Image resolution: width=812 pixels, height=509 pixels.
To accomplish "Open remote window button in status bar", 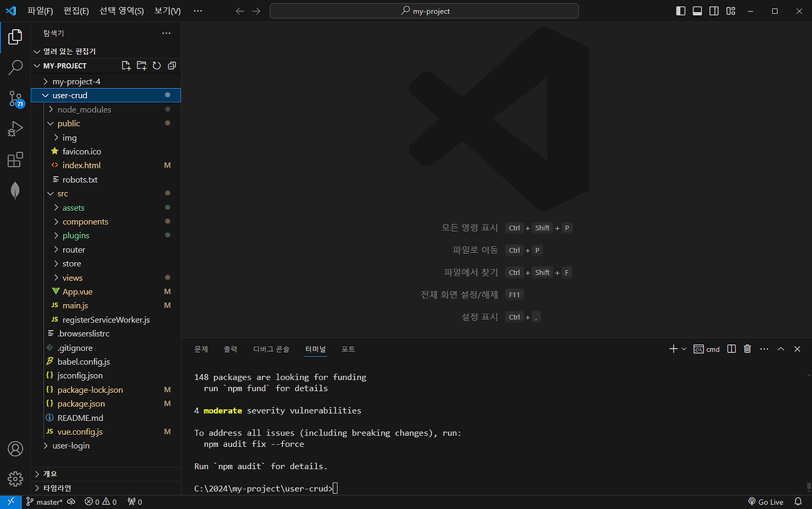I will pyautogui.click(x=11, y=502).
